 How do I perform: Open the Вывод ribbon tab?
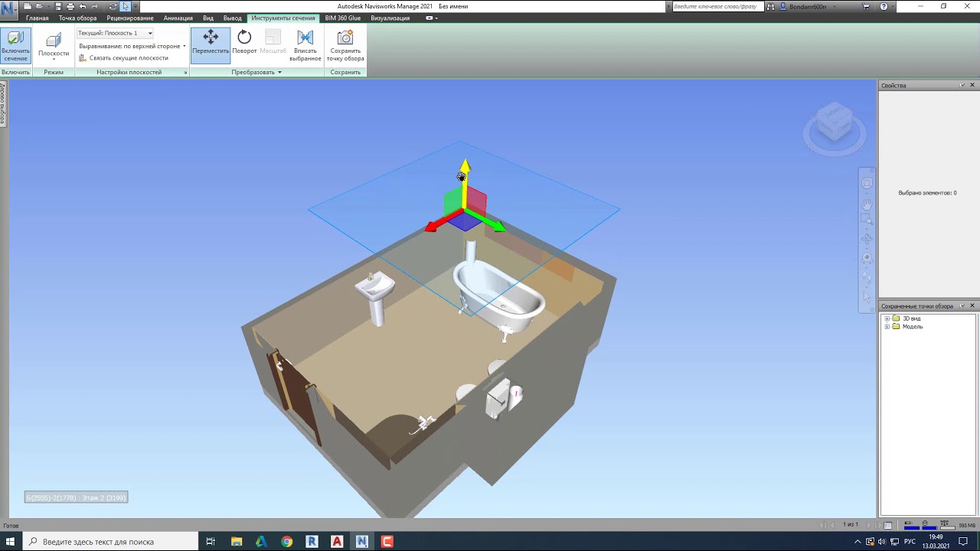(233, 18)
